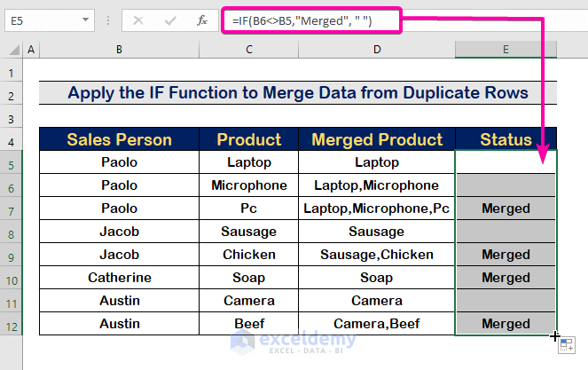The image size is (588, 370).
Task: Click inside the formula bar text
Action: 302,20
